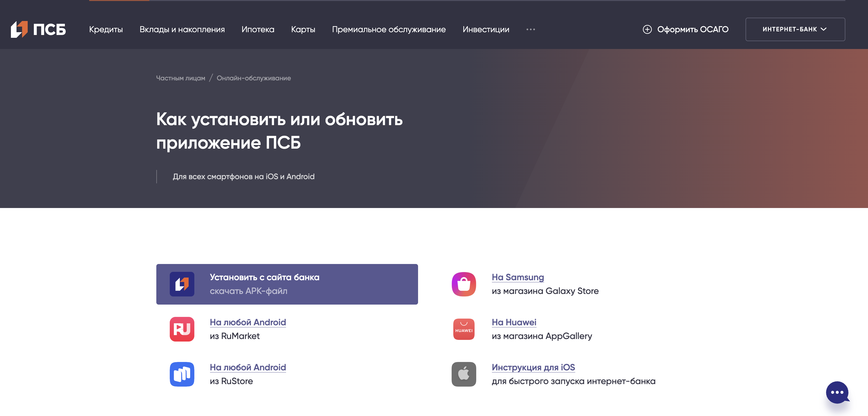868x416 pixels.
Task: Click the RuStore app store icon
Action: point(182,374)
